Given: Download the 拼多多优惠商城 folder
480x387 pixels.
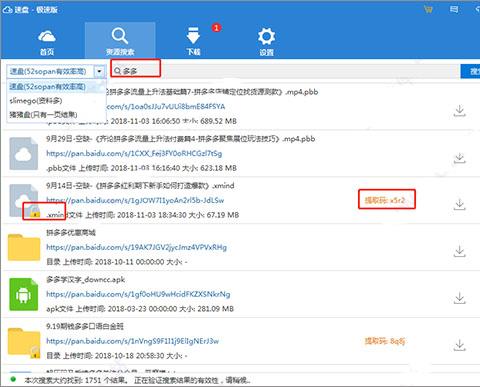Looking at the screenshot, I should (x=460, y=251).
